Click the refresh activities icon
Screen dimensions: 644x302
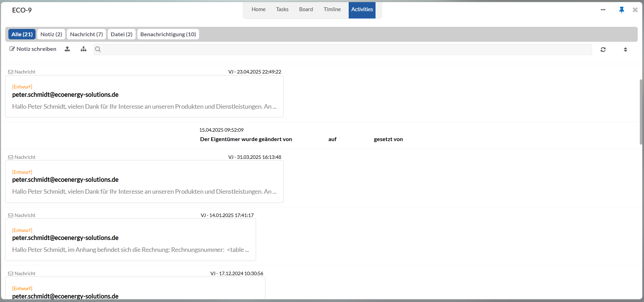click(603, 49)
